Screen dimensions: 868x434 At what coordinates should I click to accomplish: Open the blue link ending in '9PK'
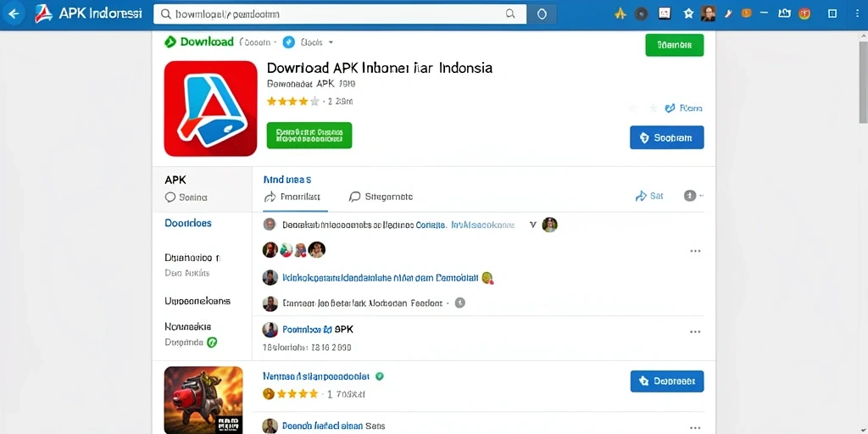point(318,330)
